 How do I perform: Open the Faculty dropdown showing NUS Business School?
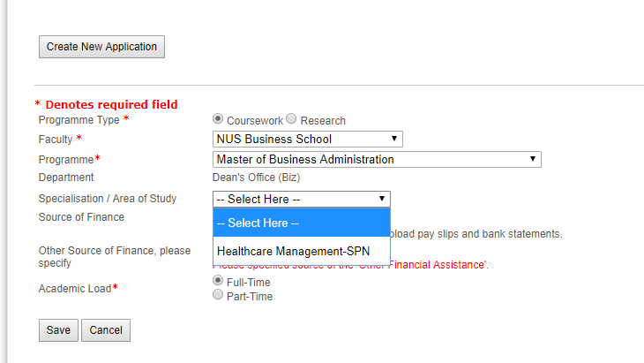(308, 139)
